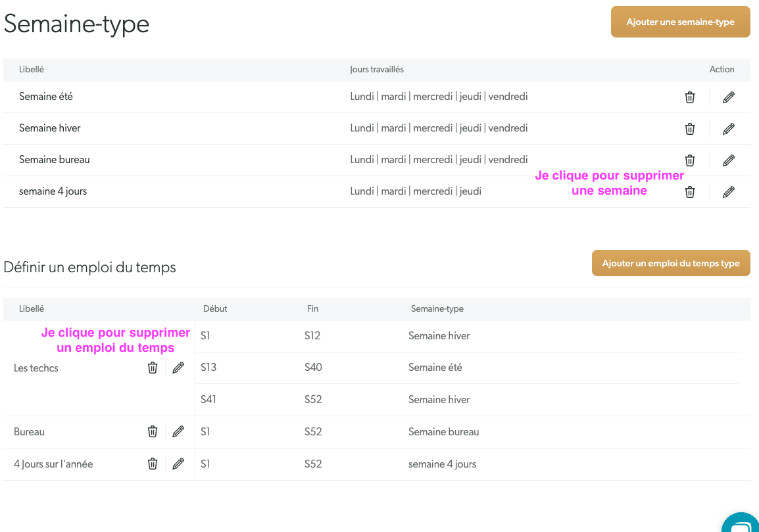Delete the Semaine été row

click(690, 97)
